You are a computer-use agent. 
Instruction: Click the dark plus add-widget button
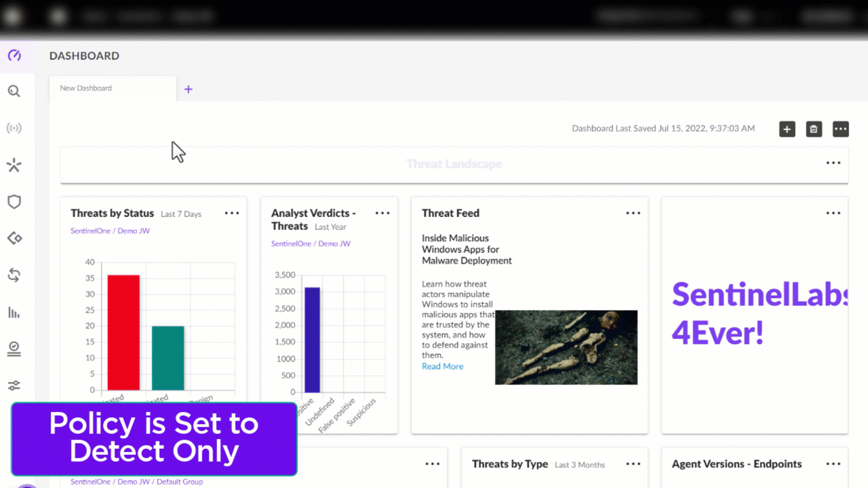pos(787,129)
